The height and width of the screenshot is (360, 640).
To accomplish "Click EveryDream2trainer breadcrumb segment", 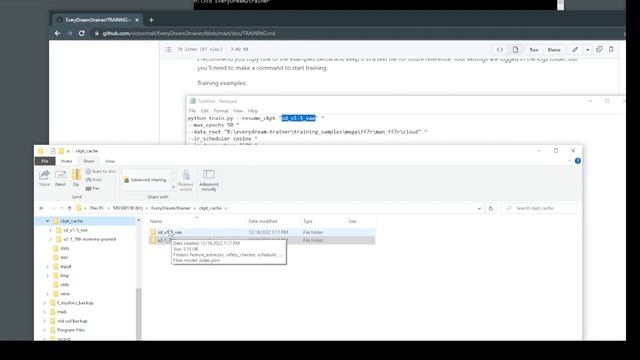I will tap(171, 208).
